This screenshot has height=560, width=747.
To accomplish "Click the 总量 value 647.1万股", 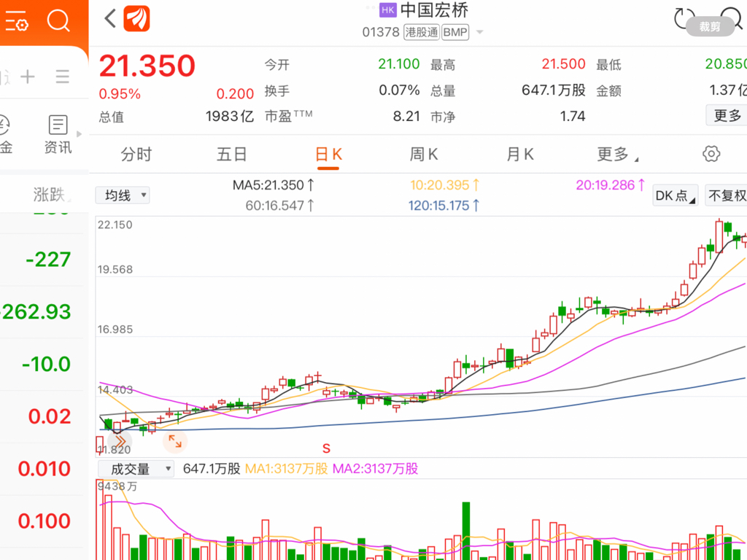I will pos(553,90).
